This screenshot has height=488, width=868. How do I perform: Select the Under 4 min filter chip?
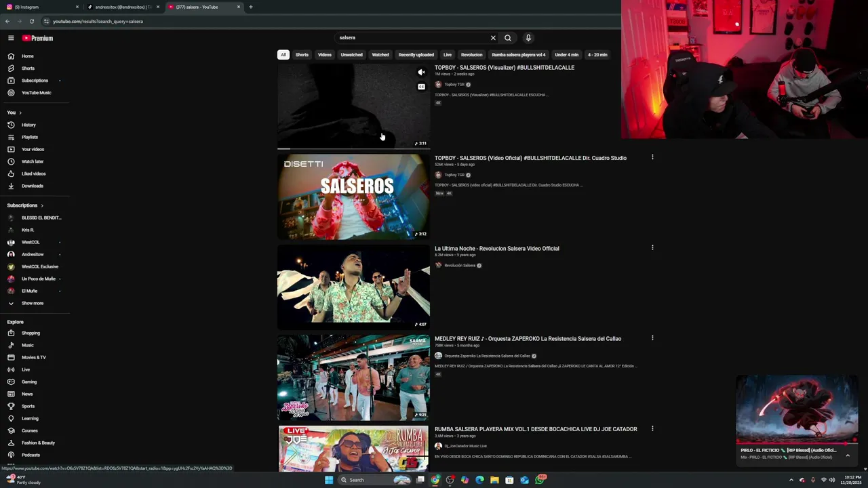pyautogui.click(x=567, y=55)
